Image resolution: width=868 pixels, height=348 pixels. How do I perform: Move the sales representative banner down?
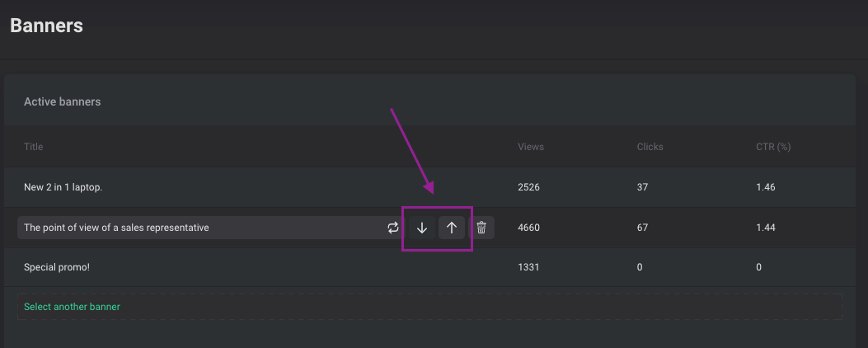point(422,228)
